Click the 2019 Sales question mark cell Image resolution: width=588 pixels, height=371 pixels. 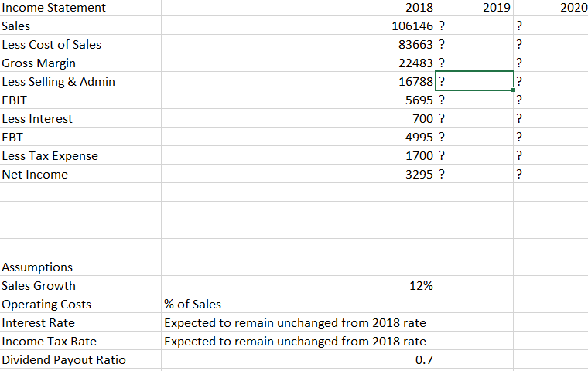click(474, 26)
